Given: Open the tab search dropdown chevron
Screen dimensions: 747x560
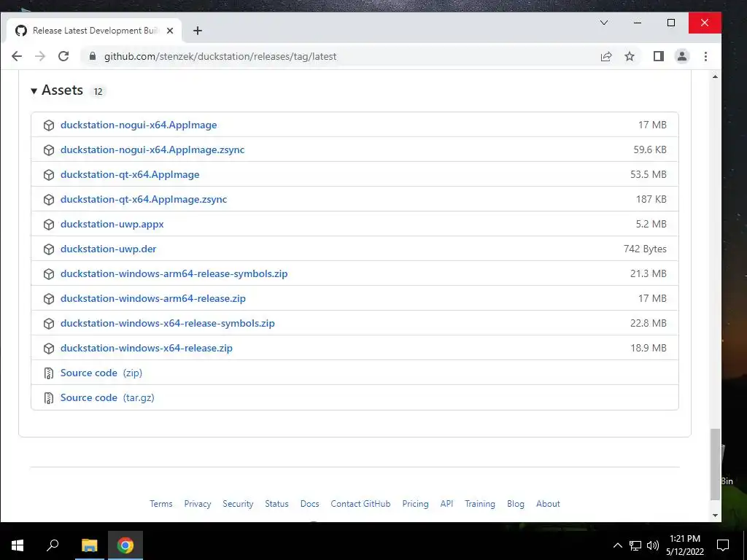Looking at the screenshot, I should point(603,23).
